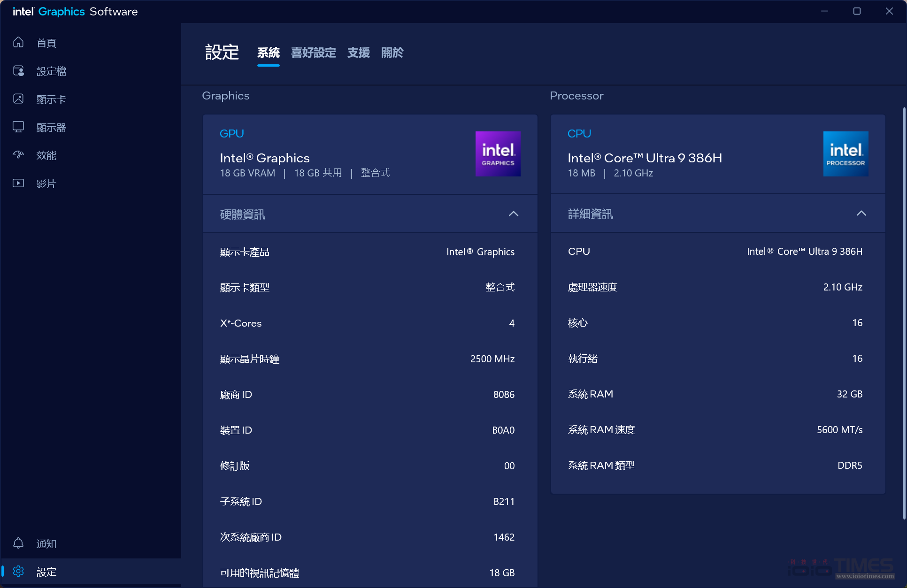This screenshot has width=907, height=588.
Task: Click the 顯示卡類型 value 整合式
Action: tap(500, 287)
